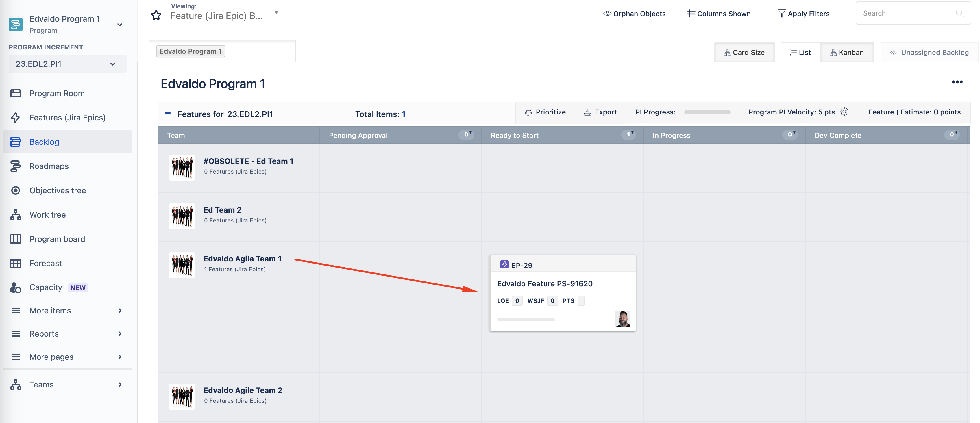Open the Viewing Feature backlog dropdown arrow
This screenshot has width=980, height=423.
tap(276, 12)
